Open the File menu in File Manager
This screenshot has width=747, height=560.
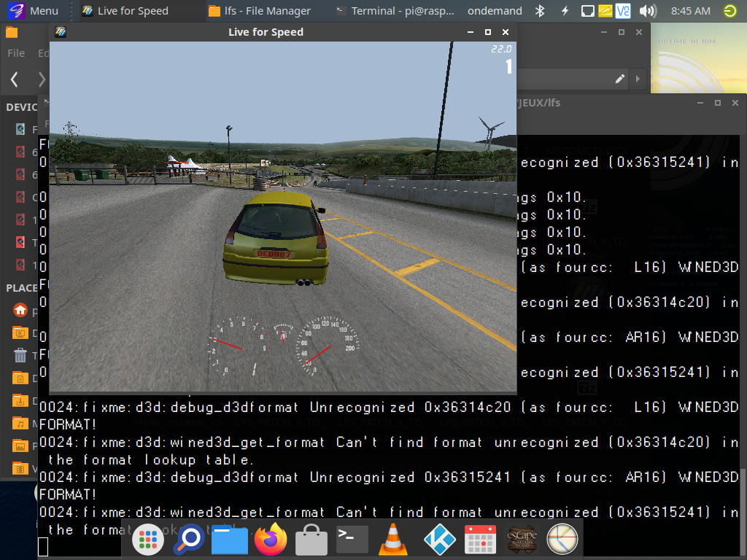pos(16,52)
